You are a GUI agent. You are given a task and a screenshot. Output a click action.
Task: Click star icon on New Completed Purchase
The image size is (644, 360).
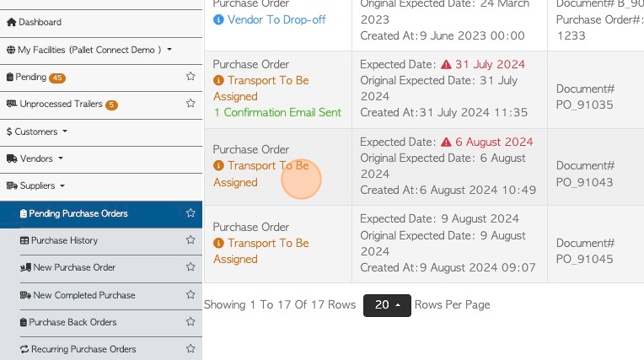191,294
